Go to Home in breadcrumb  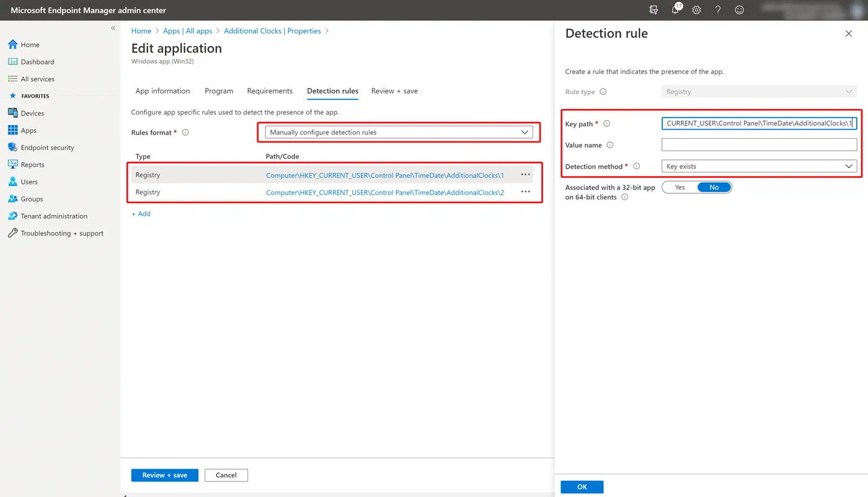[x=141, y=31]
